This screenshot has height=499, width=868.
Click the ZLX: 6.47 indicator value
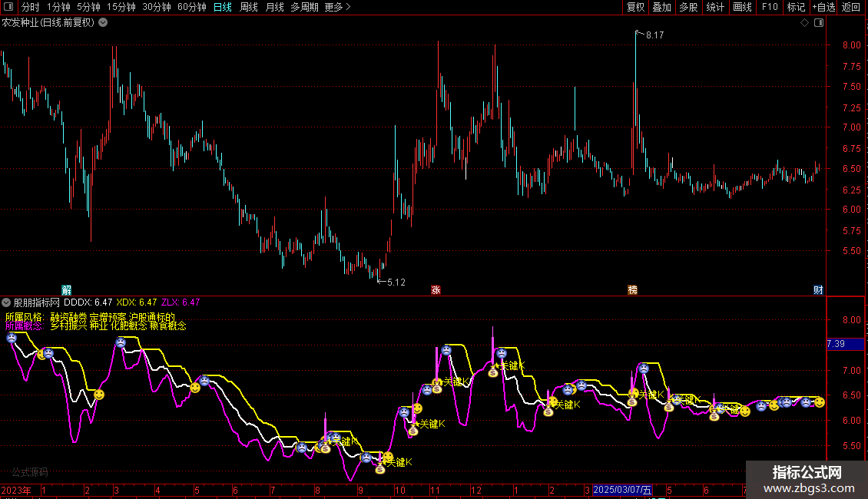coord(181,302)
